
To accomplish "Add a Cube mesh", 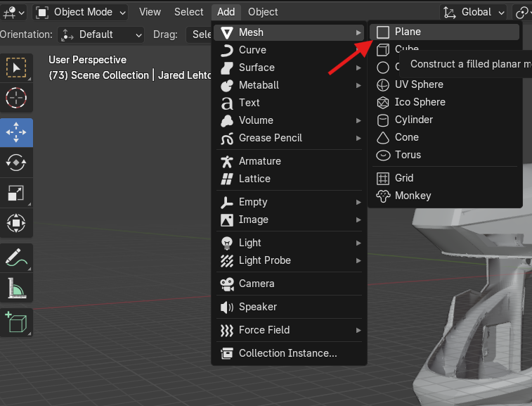I will coord(444,49).
